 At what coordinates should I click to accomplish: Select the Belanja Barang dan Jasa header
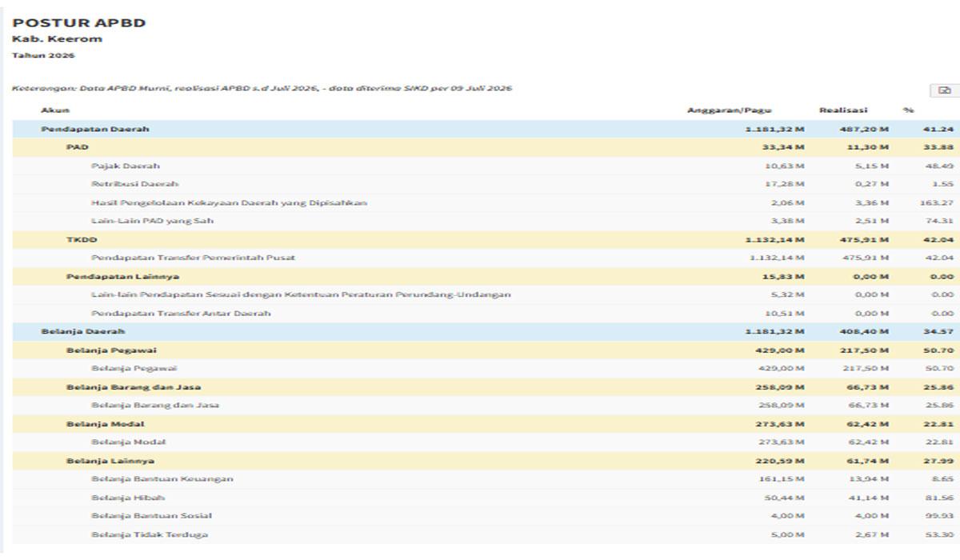click(486, 386)
